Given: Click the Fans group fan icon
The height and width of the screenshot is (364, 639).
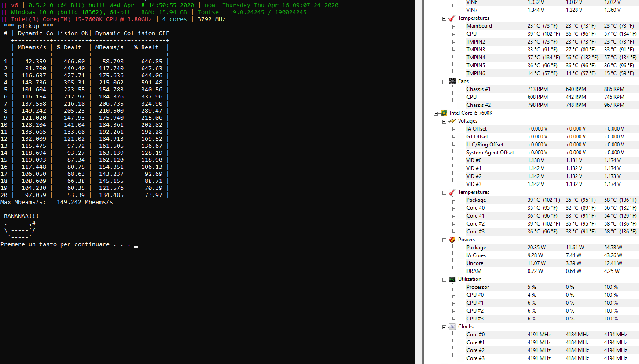Looking at the screenshot, I should (452, 81).
